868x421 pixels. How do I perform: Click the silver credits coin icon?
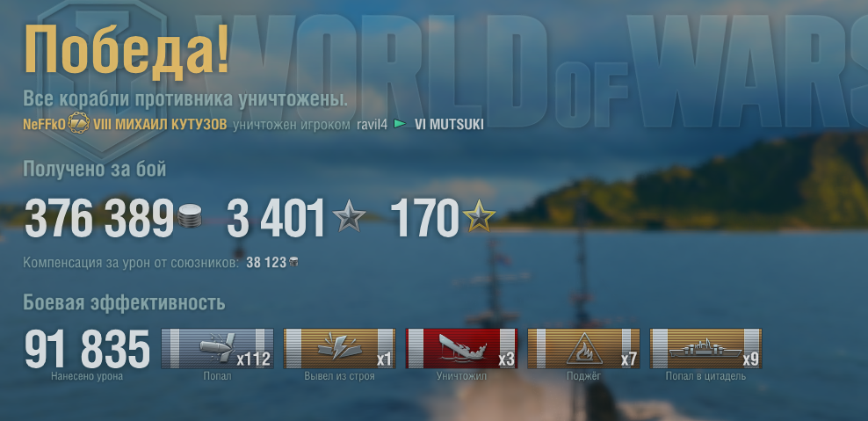(x=189, y=216)
